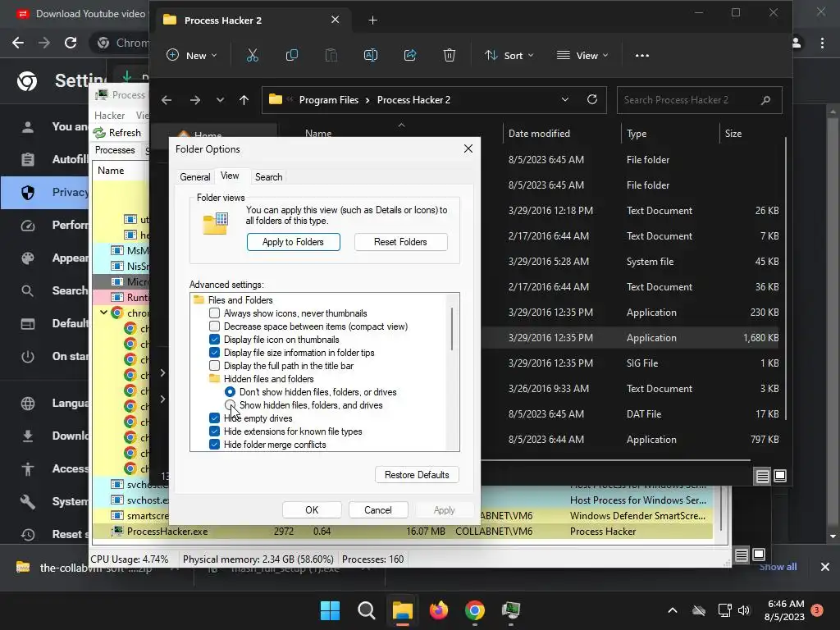Viewport: 840px width, 630px height.
Task: Open Firefox from the taskbar
Action: pos(439,610)
